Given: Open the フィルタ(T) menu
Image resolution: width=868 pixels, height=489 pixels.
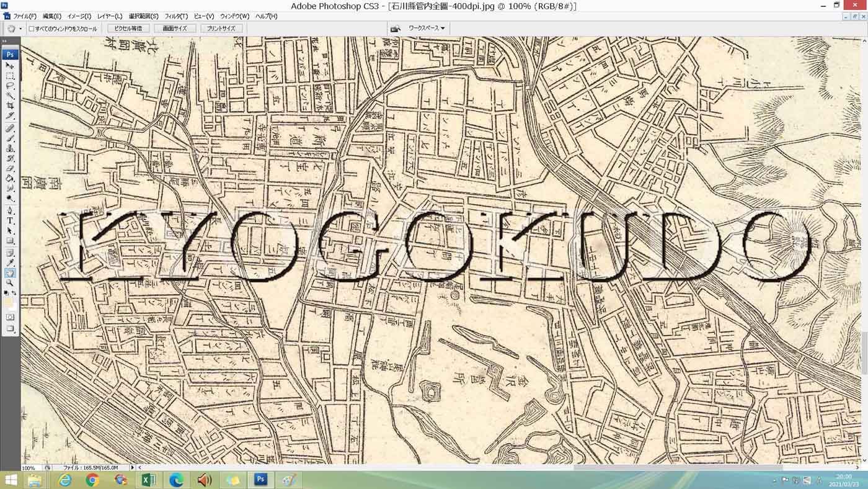Looking at the screenshot, I should click(176, 16).
